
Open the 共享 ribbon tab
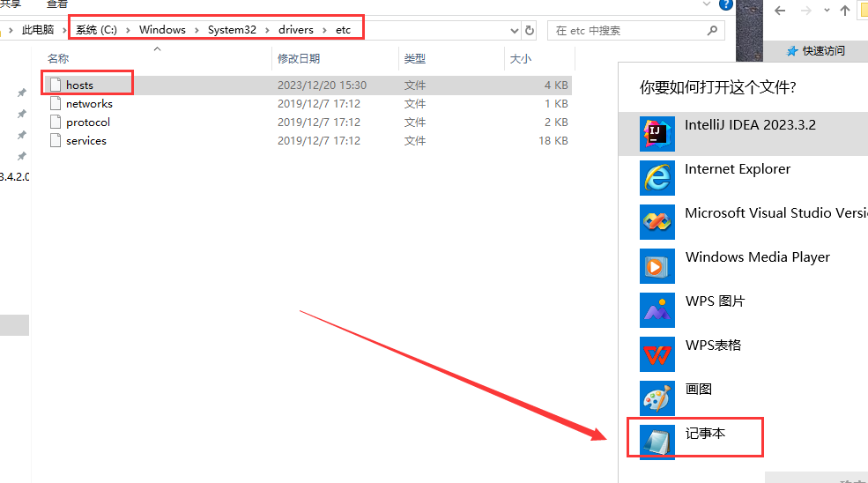11,4
